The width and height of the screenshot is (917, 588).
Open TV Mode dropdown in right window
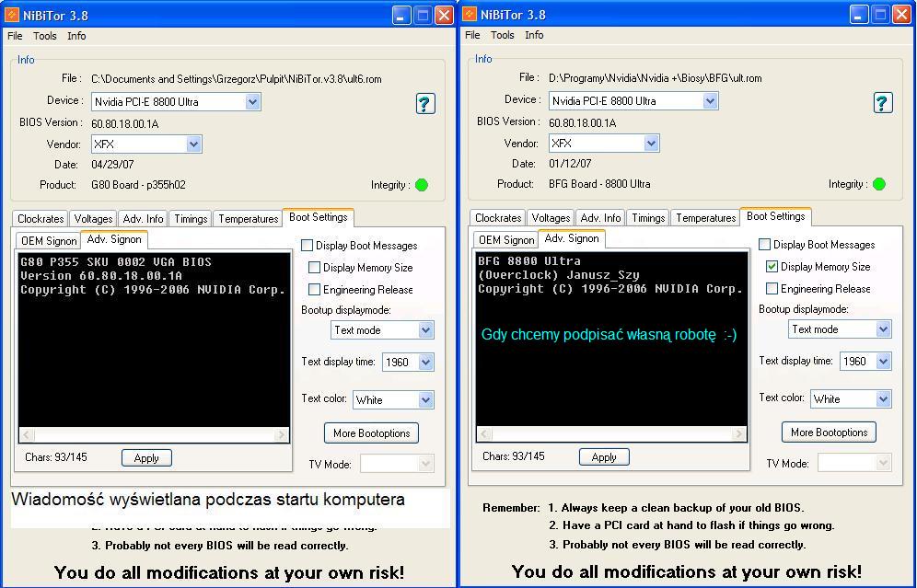click(x=883, y=463)
